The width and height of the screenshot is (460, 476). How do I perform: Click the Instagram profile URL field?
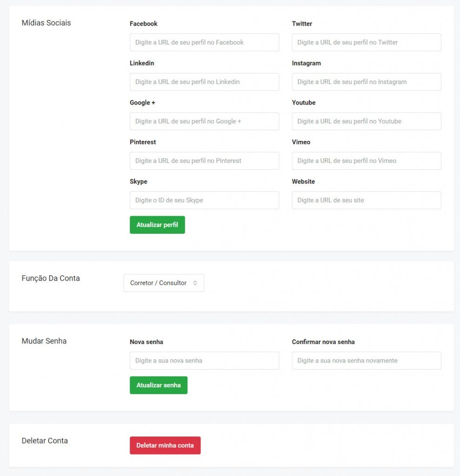point(366,82)
